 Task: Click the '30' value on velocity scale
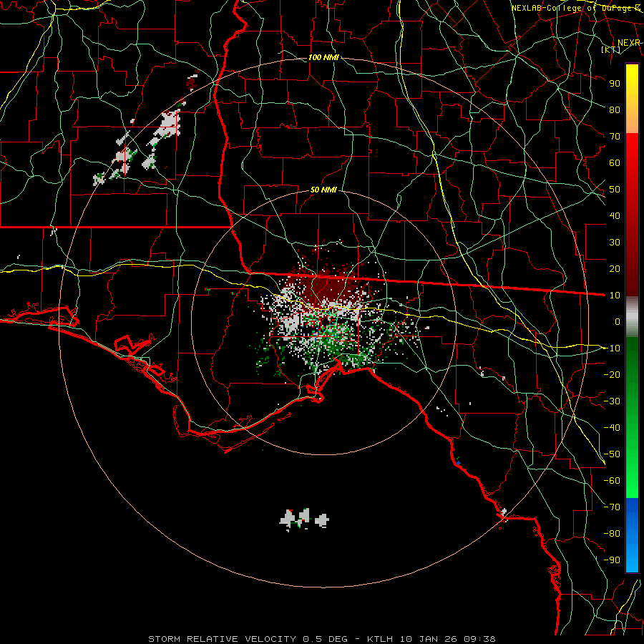(x=615, y=243)
